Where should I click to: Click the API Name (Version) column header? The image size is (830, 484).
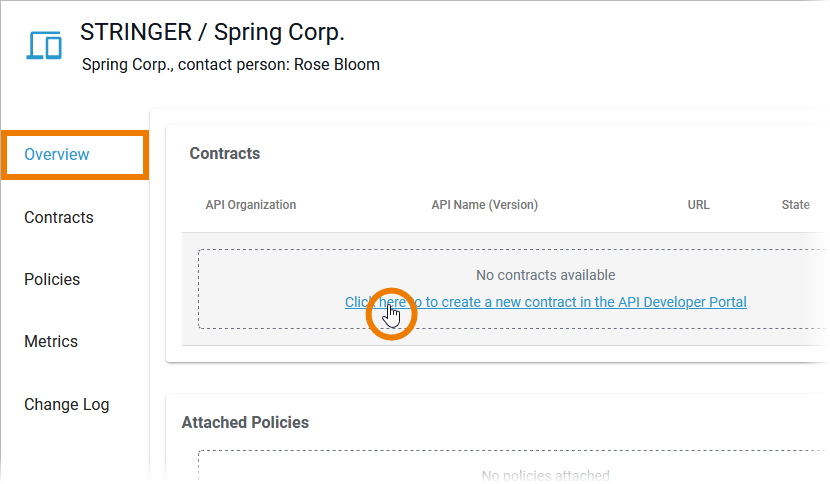pyautogui.click(x=485, y=205)
